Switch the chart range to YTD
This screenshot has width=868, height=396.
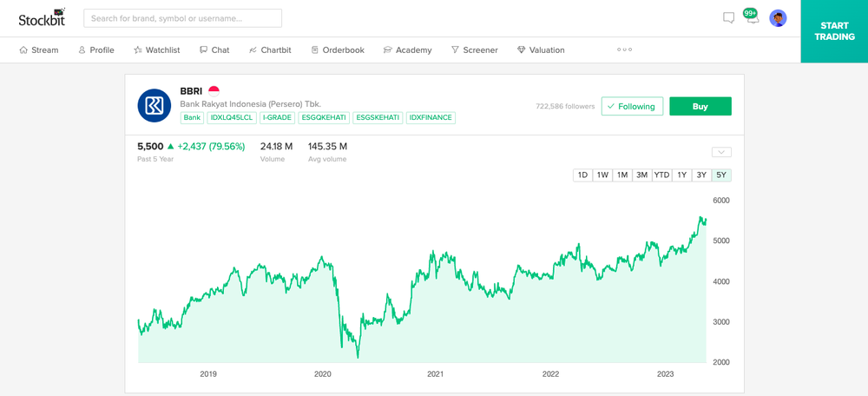point(661,175)
